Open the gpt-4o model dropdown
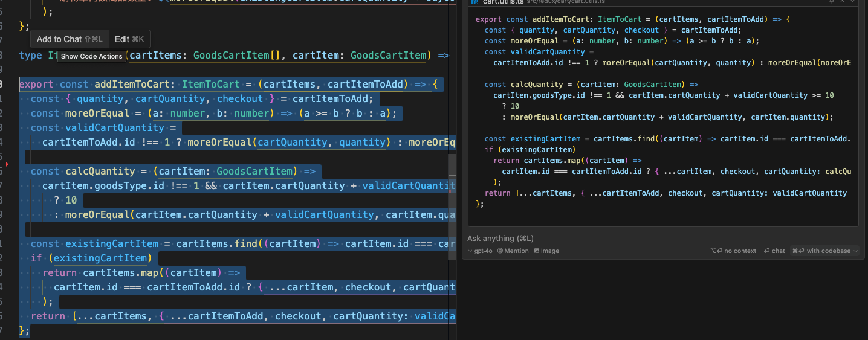The width and height of the screenshot is (868, 340). point(481,251)
